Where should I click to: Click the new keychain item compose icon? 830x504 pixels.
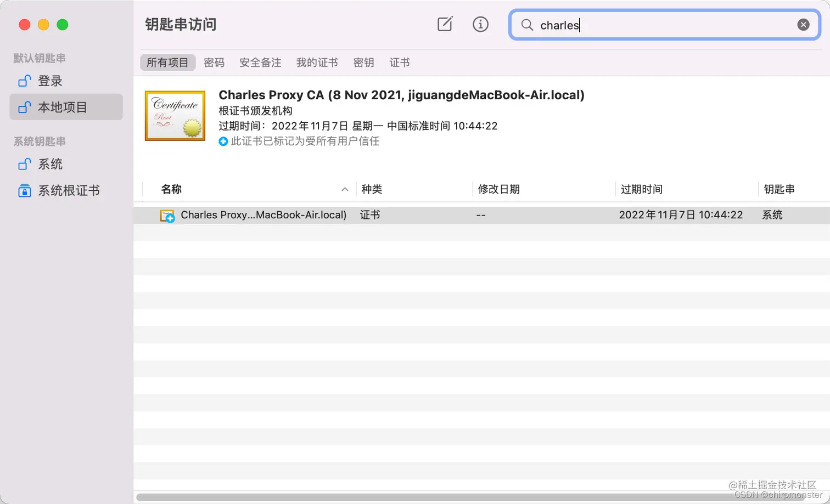[445, 24]
